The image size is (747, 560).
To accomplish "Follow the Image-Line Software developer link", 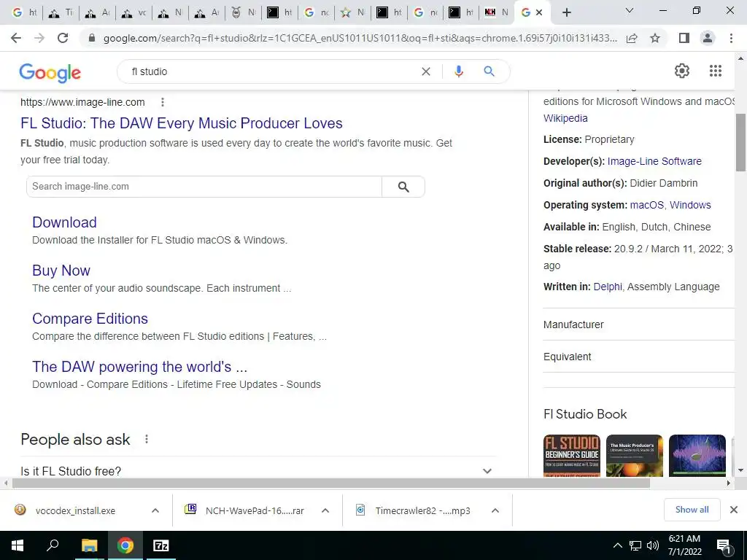I will click(654, 161).
